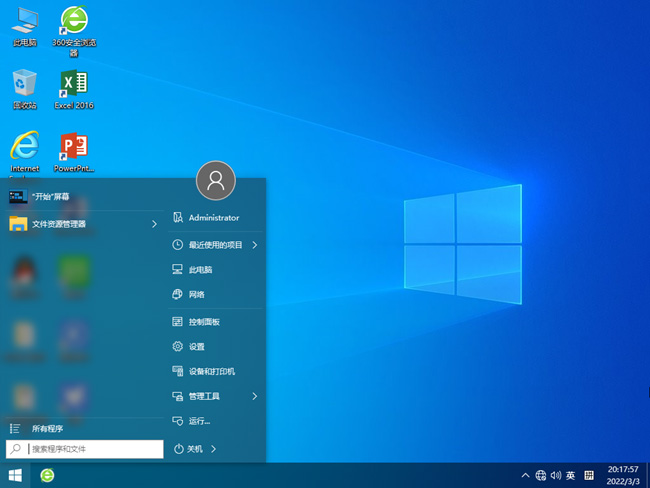Click the volume speaker tray icon
This screenshot has height=488, width=650.
pos(555,476)
